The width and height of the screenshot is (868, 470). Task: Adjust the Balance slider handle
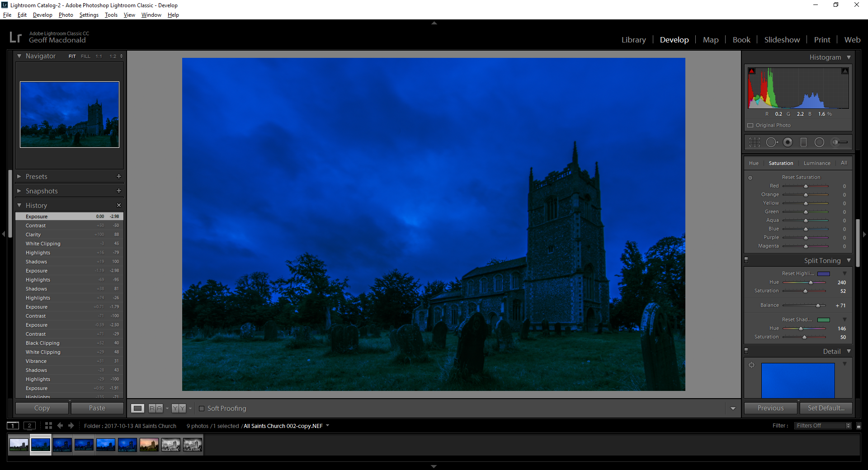pyautogui.click(x=818, y=305)
